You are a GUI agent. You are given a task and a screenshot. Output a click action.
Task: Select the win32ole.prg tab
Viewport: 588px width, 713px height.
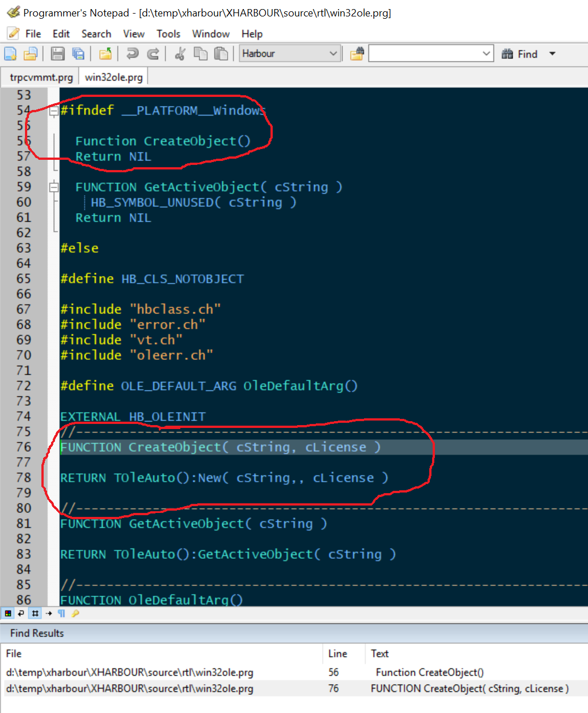(113, 77)
